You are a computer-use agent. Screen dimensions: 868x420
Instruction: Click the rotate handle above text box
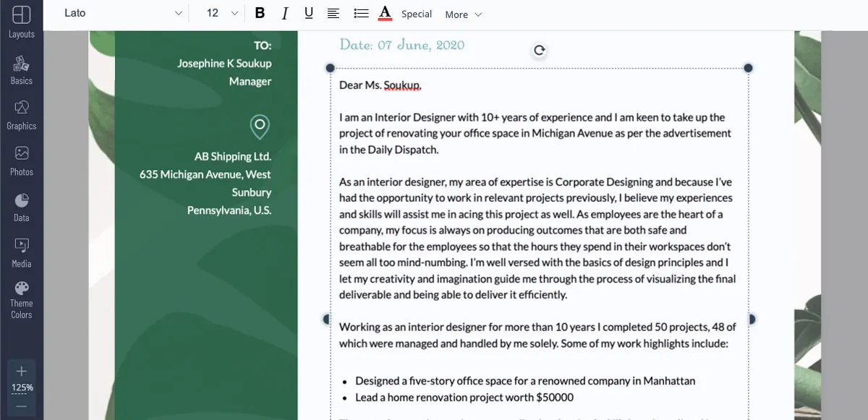pos(539,50)
